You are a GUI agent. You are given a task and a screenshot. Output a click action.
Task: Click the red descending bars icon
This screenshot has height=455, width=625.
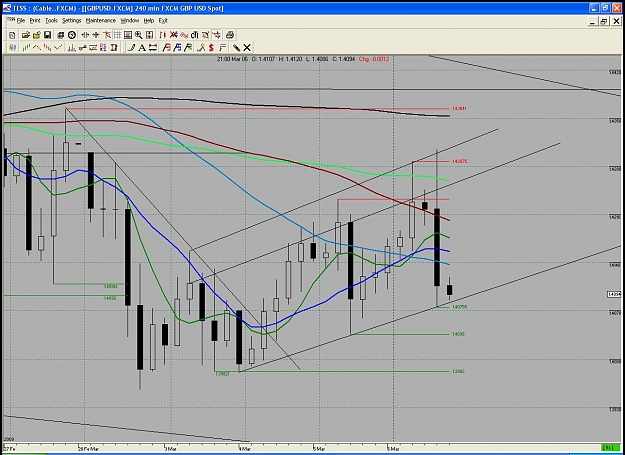(x=47, y=48)
